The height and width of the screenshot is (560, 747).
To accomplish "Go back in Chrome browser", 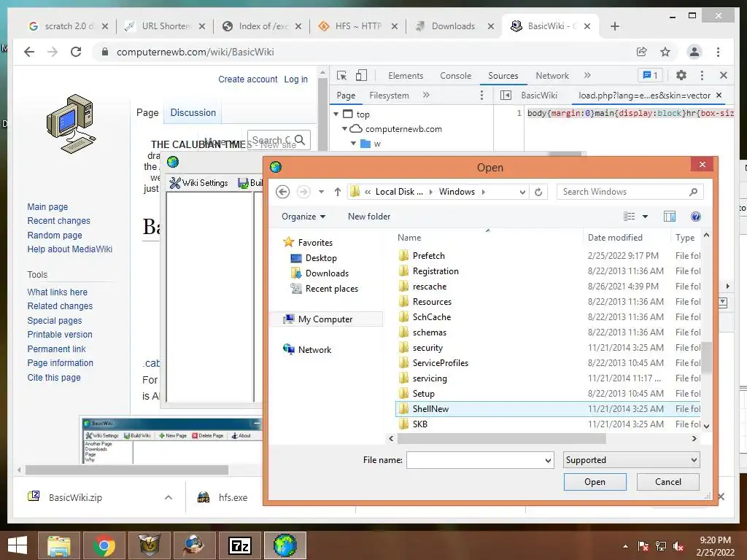I will (x=29, y=52).
